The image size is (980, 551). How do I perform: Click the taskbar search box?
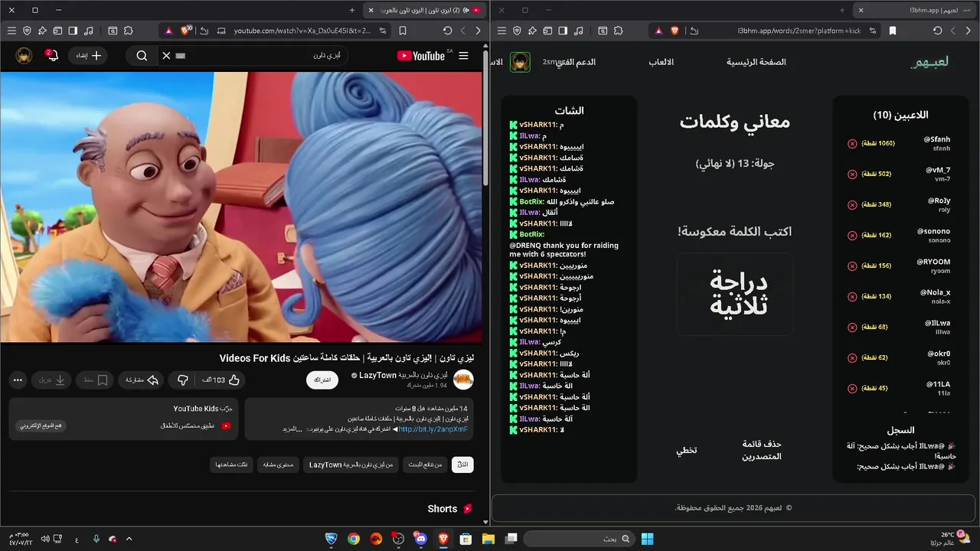[580, 539]
